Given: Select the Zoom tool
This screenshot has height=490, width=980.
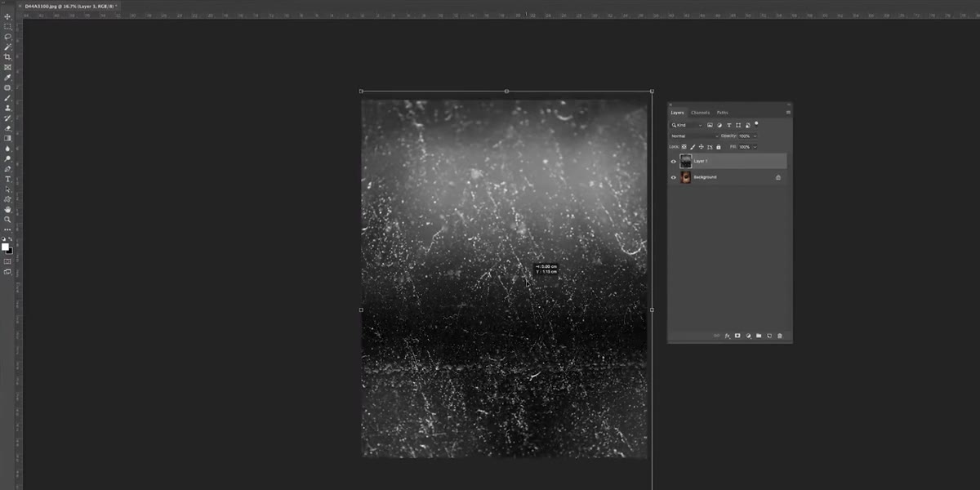Looking at the screenshot, I should [x=8, y=220].
